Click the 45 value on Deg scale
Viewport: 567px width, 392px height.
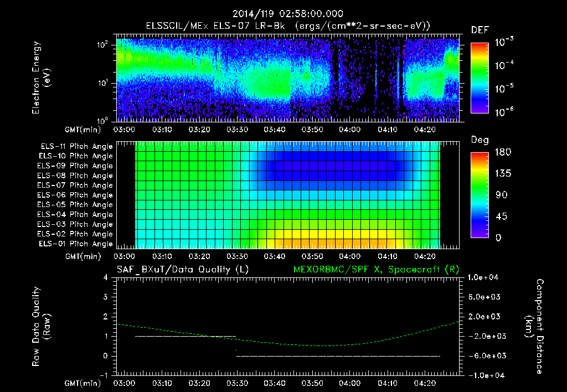[x=503, y=216]
